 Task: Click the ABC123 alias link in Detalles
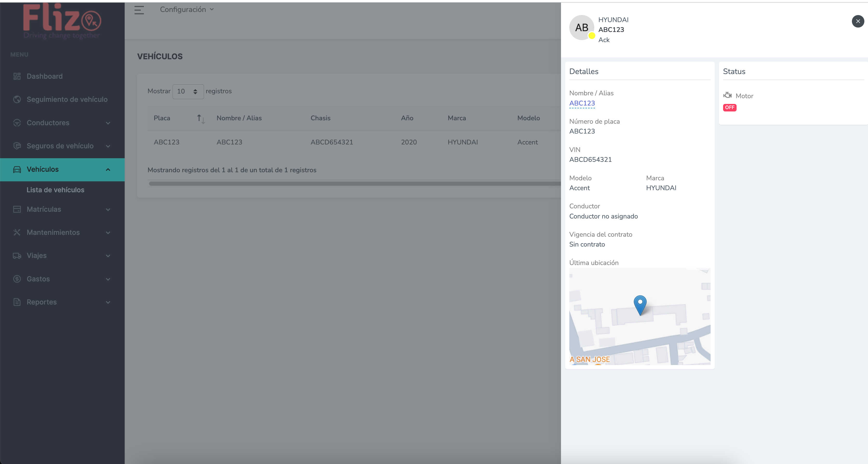click(582, 103)
